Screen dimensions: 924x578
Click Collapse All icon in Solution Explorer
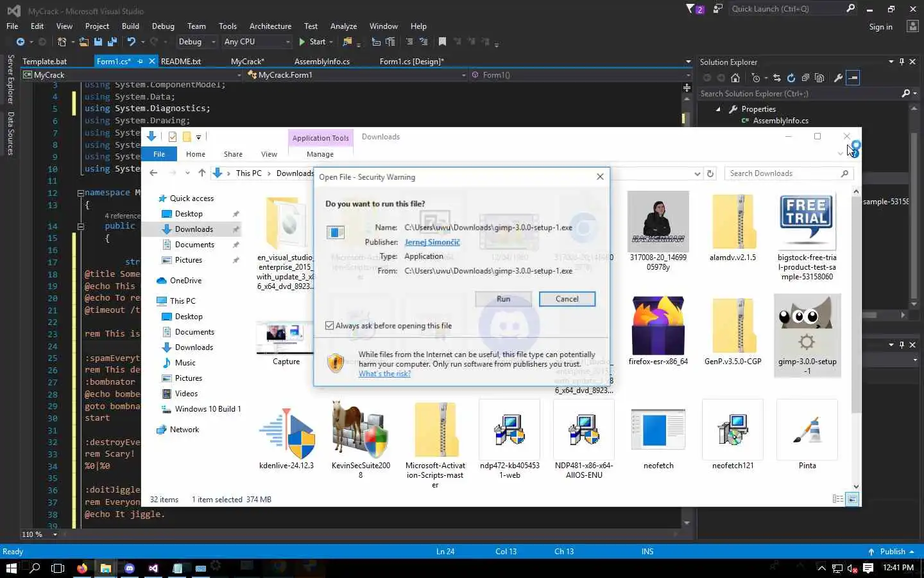coord(805,78)
